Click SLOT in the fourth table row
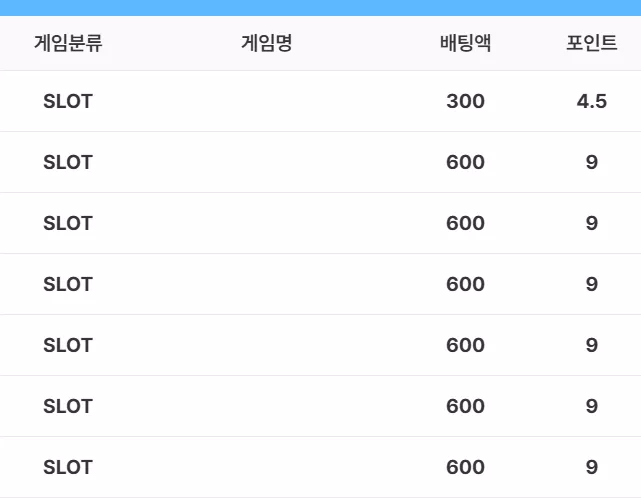Screen dimensions: 641x498 [x=68, y=284]
